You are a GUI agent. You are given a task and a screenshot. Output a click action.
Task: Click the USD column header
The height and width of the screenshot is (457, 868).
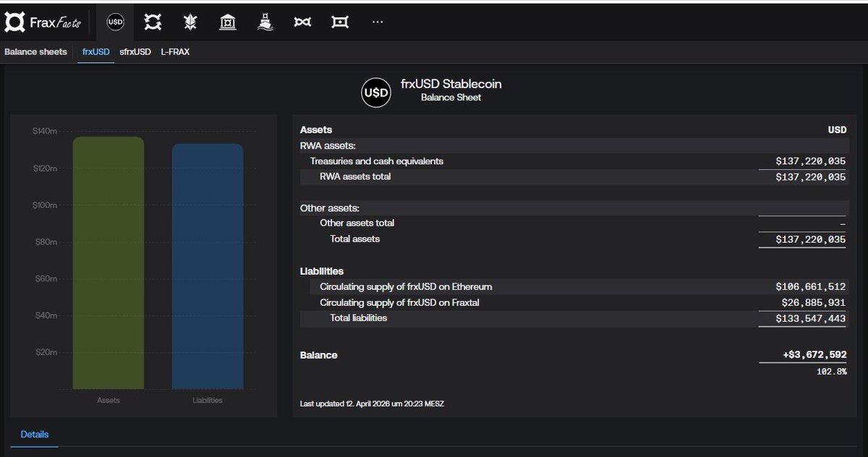click(837, 130)
